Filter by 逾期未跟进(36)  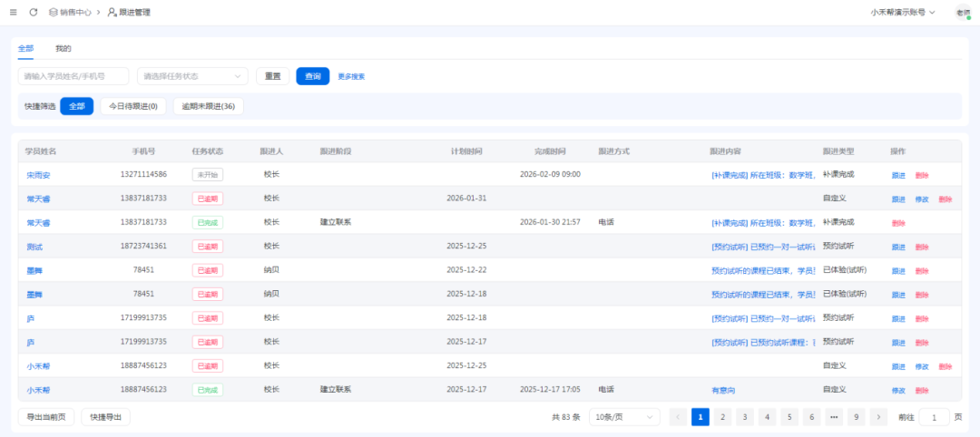[x=208, y=106]
